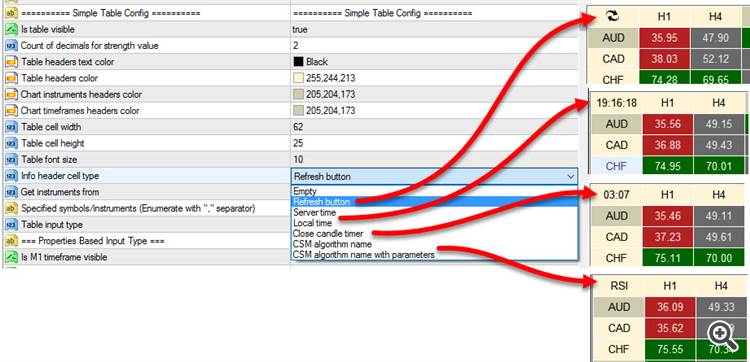Click the 'Table headers text color' label
This screenshot has width=750, height=362.
[67, 62]
